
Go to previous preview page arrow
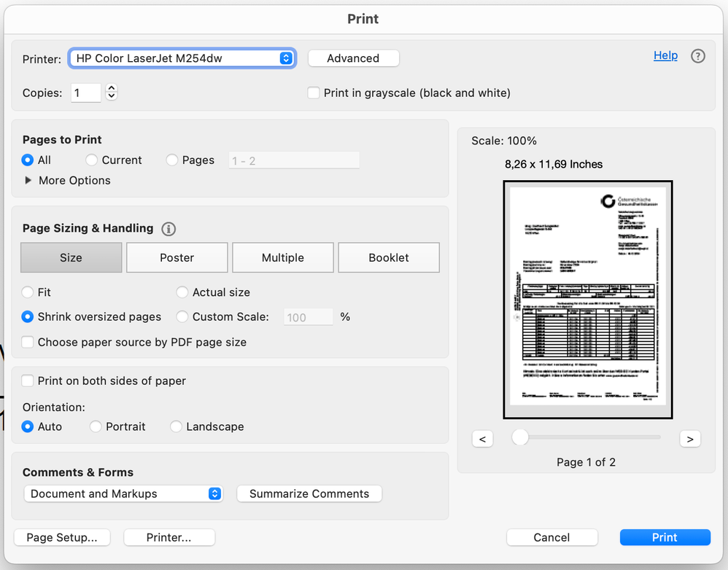(x=482, y=439)
